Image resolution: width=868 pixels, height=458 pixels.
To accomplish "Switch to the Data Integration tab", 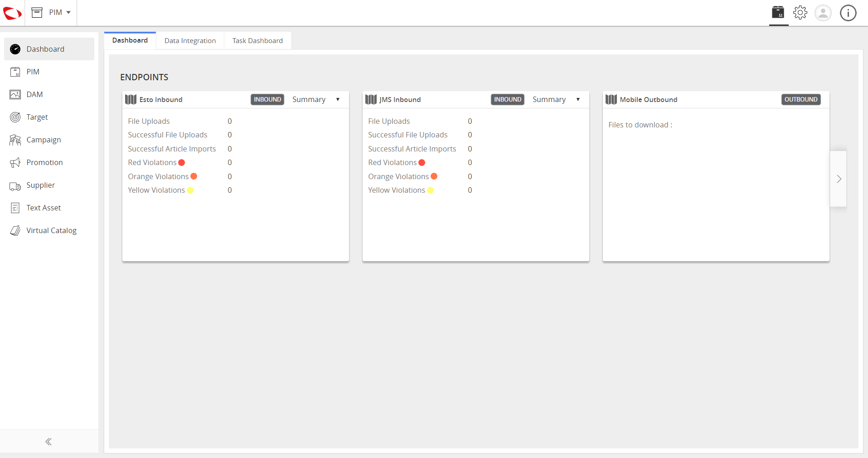I will (190, 40).
